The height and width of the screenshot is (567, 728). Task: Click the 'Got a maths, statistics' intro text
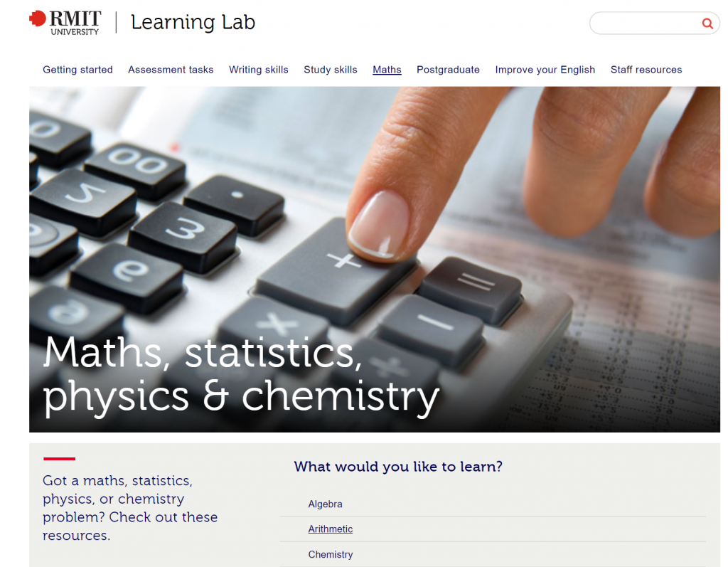[130, 508]
